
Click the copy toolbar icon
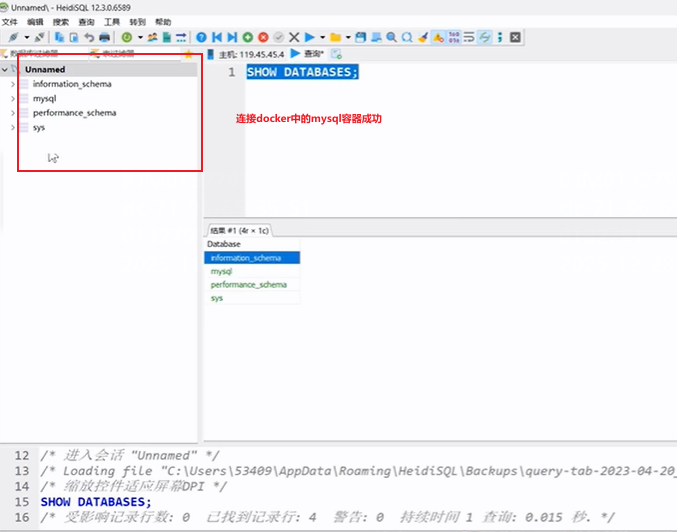60,38
